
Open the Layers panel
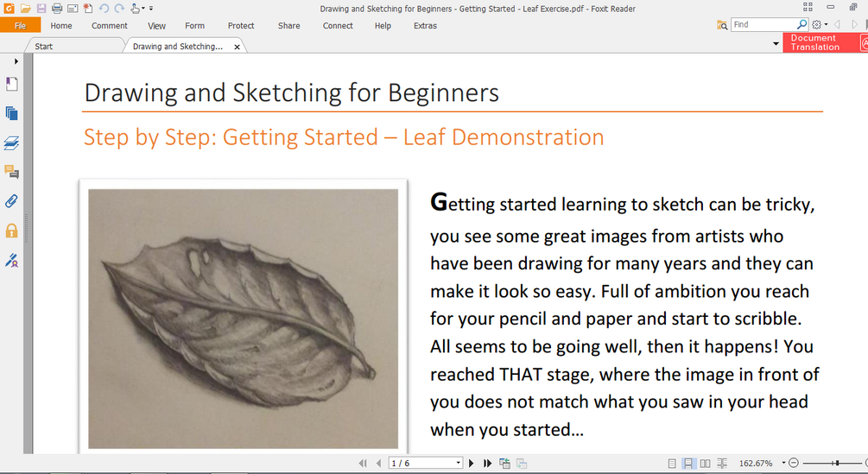pos(11,143)
